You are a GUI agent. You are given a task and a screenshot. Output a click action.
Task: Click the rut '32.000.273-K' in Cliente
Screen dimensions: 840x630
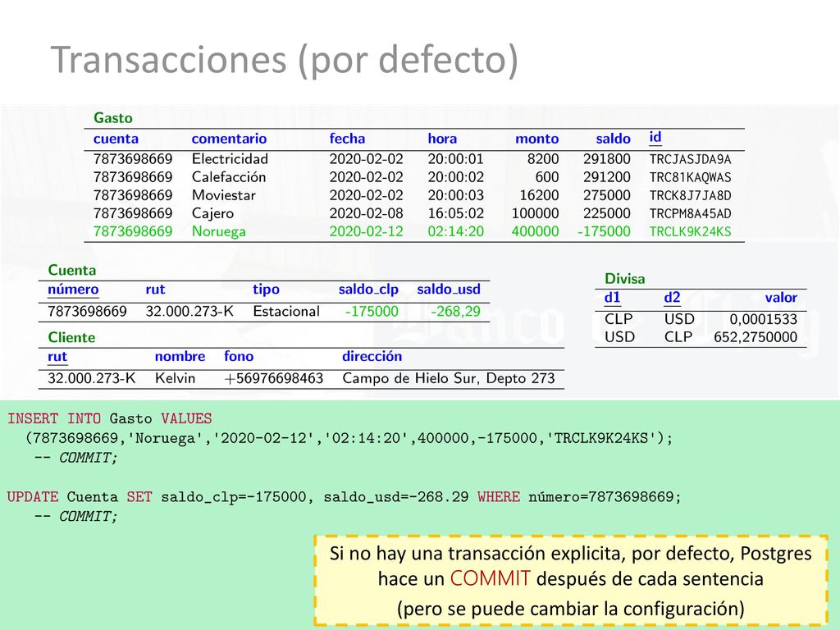pos(91,379)
